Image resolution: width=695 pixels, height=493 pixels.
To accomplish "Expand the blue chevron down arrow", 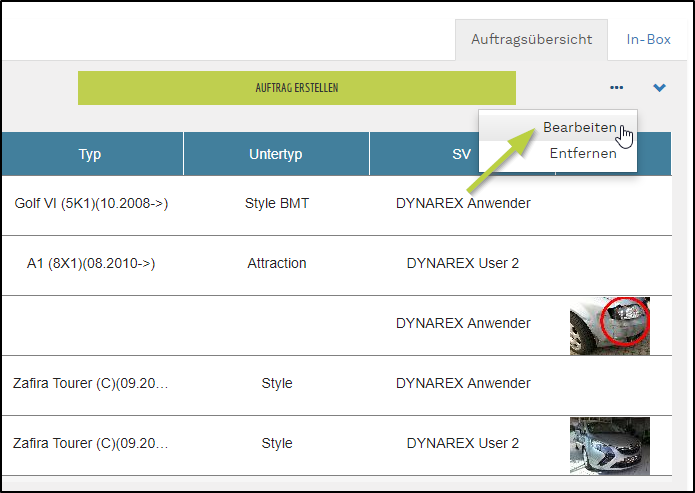I will (659, 88).
